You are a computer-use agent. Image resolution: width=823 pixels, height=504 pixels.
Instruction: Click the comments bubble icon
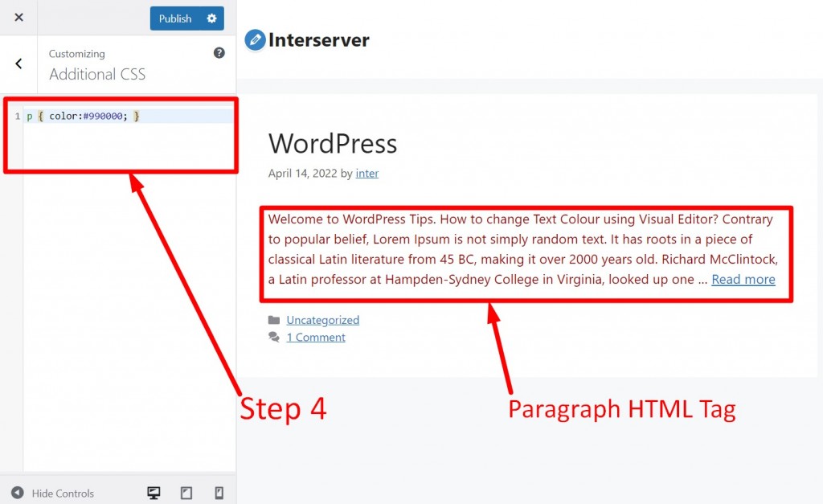(274, 337)
